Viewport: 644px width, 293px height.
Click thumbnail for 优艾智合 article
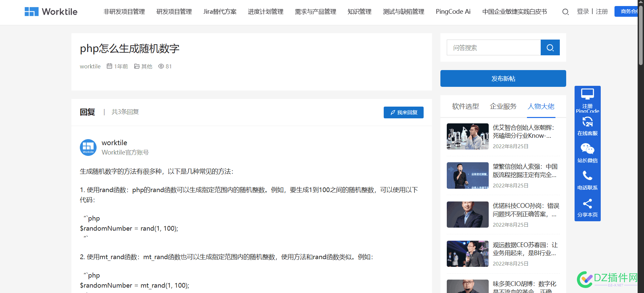click(x=468, y=136)
